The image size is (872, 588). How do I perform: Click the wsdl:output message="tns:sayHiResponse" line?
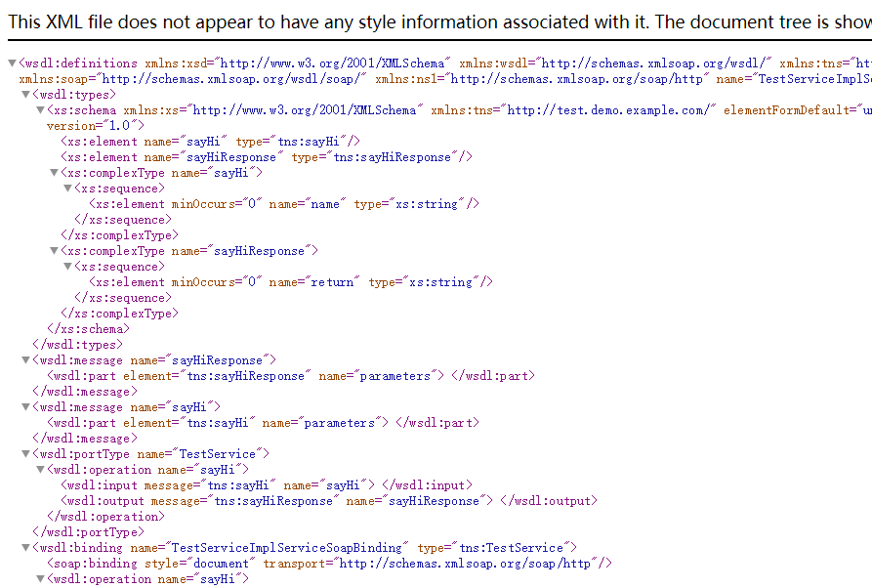click(329, 501)
